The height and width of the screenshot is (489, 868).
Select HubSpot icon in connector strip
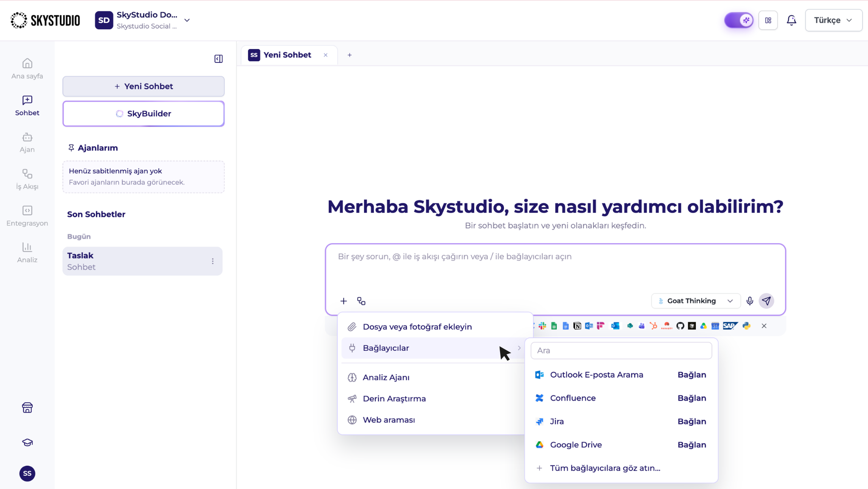654,326
